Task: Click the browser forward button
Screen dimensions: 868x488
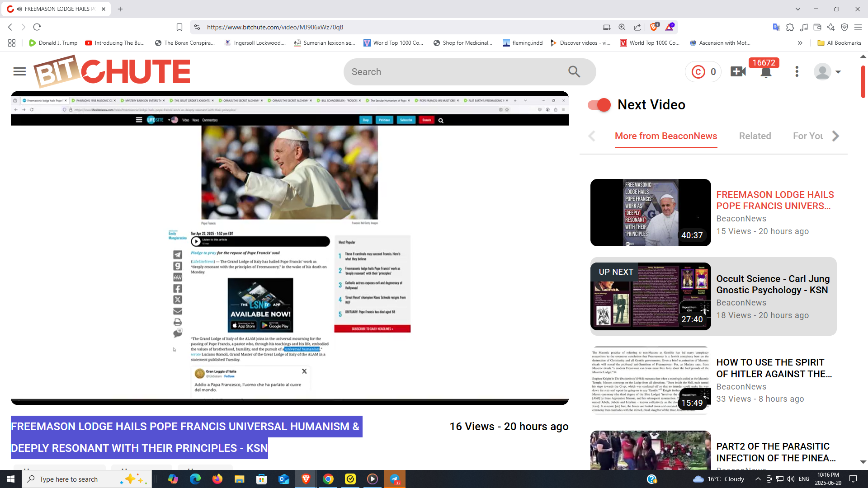Action: coord(24,27)
